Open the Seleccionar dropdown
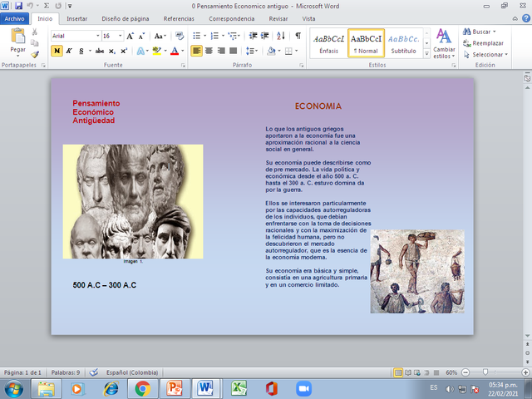This screenshot has width=532, height=399. (485, 55)
